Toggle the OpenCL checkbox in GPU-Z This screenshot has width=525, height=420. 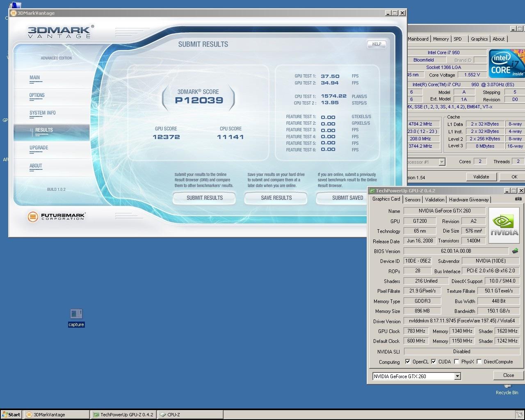[x=408, y=362]
